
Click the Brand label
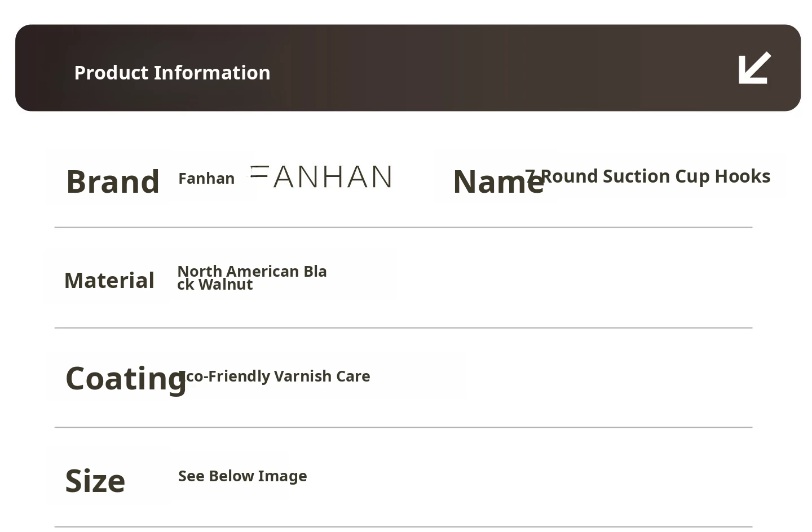(113, 181)
